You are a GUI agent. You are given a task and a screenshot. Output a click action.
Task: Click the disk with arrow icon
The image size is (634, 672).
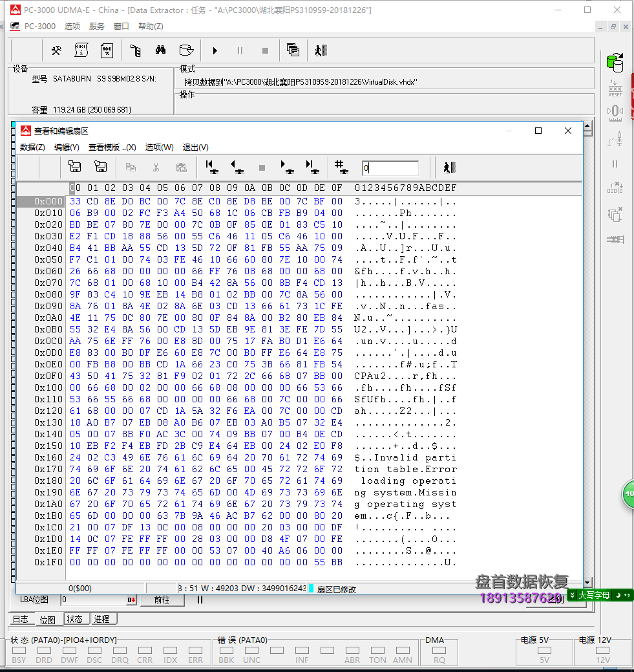click(186, 50)
